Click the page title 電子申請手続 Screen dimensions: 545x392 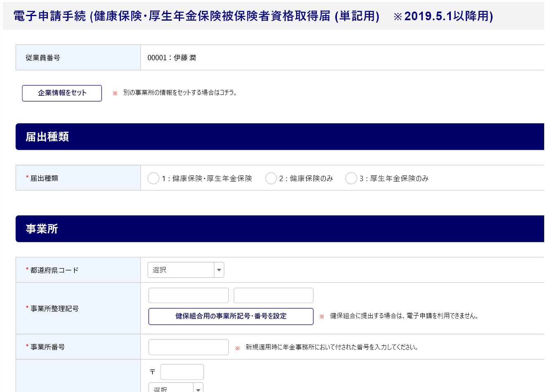pos(253,16)
